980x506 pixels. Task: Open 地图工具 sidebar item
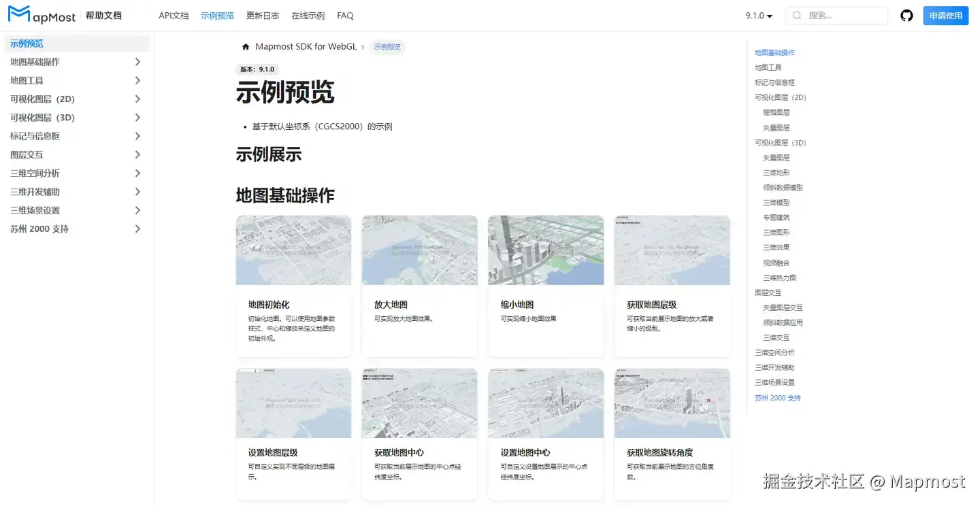(27, 80)
